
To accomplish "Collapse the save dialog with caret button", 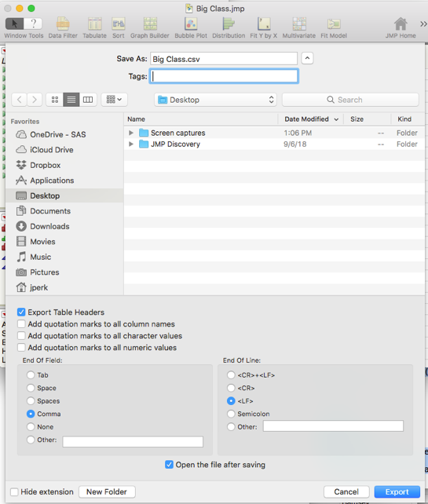I will pos(307,58).
